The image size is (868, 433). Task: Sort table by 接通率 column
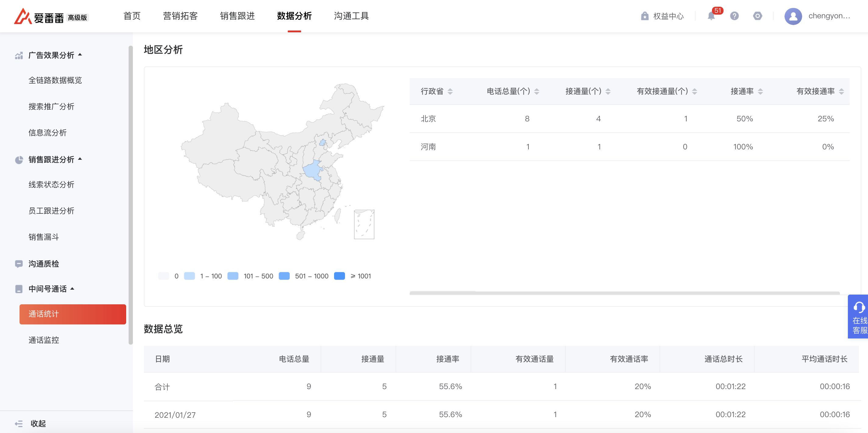[x=760, y=91]
